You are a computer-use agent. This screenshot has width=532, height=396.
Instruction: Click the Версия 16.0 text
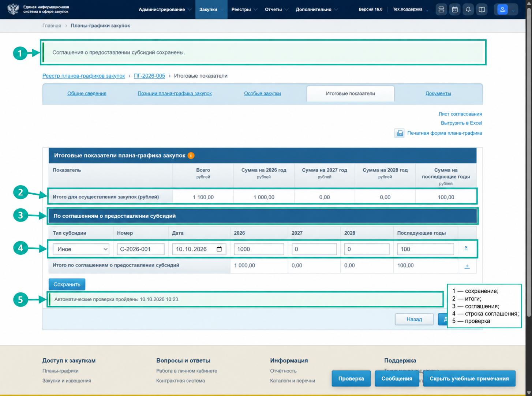tap(370, 10)
